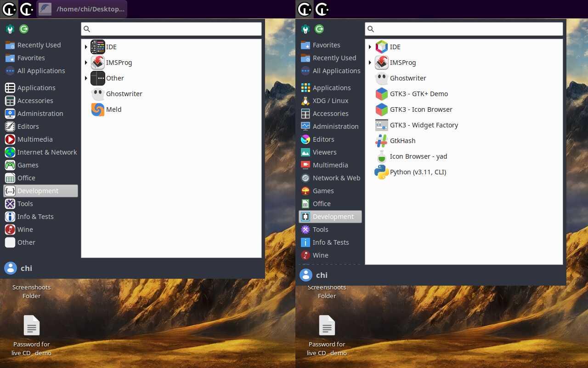
Task: Expand IMSProg submenu arrow in right menu
Action: (x=370, y=63)
